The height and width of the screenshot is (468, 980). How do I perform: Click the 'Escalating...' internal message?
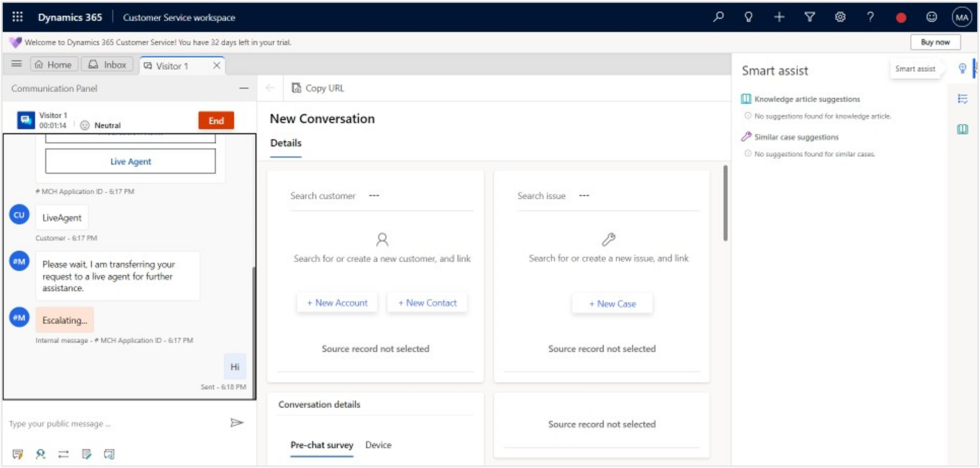[x=65, y=320]
